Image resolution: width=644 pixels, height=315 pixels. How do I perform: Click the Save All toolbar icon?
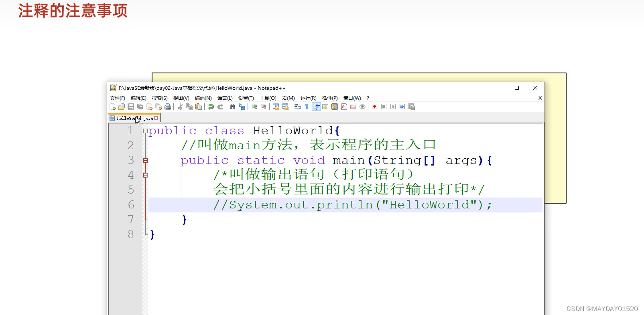140,107
